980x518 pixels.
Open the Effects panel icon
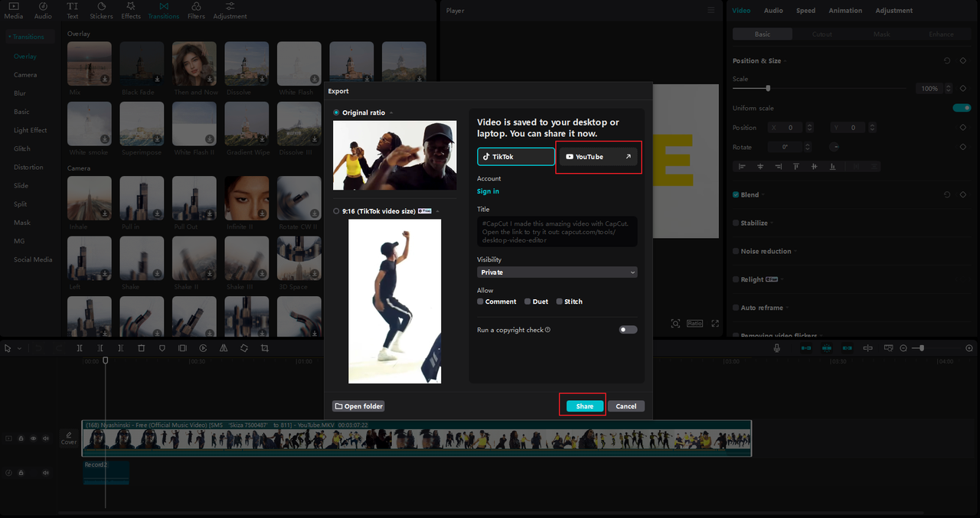[131, 10]
